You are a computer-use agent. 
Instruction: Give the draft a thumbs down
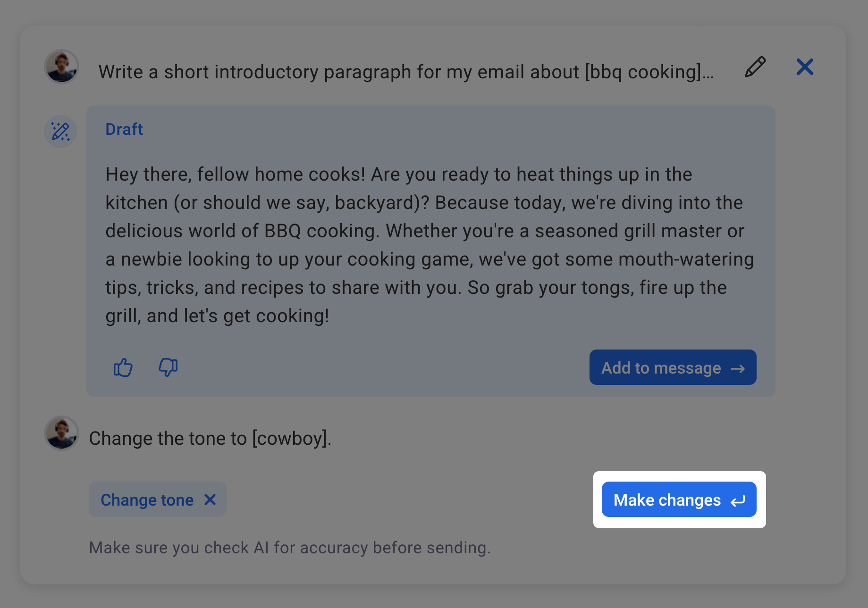click(x=168, y=367)
